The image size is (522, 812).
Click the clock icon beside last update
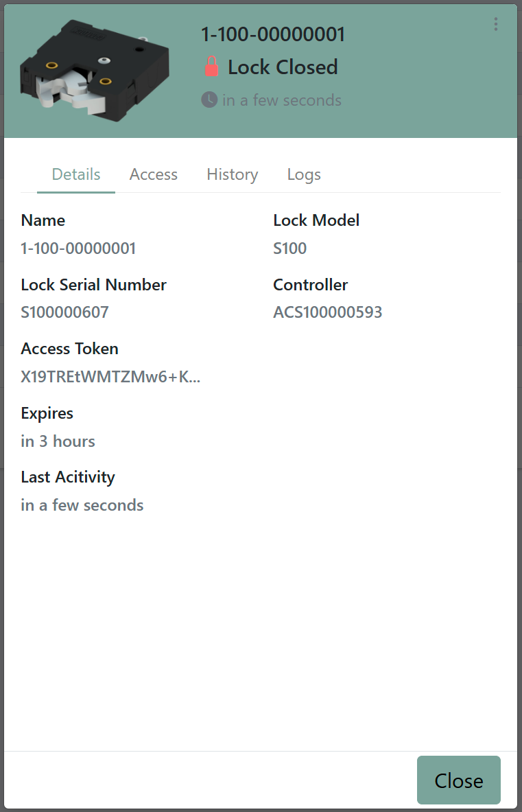(209, 100)
